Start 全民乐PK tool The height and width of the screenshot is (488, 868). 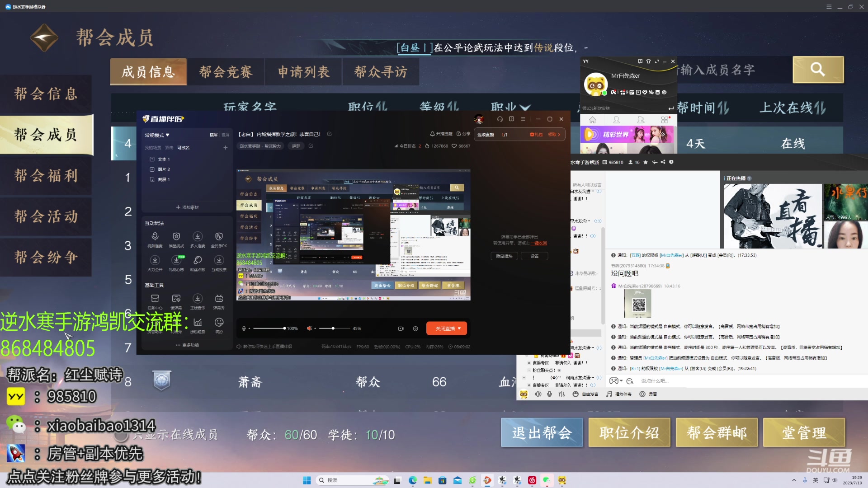(219, 239)
